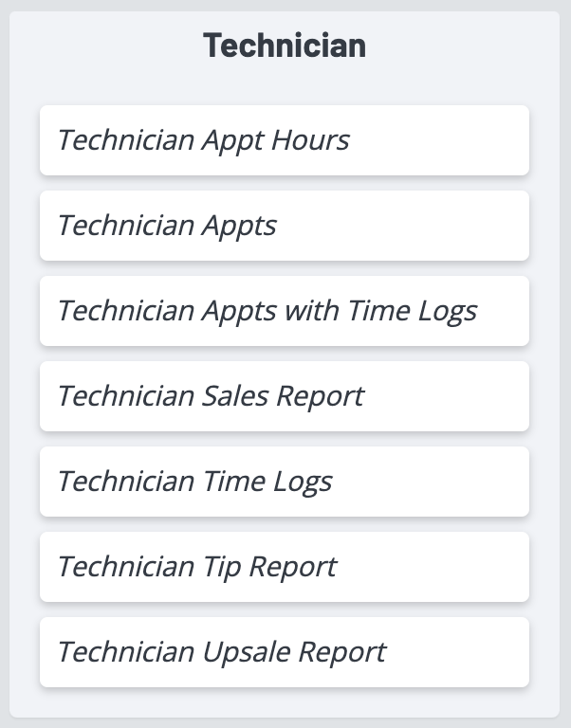Viewport: 571px width, 728px height.
Task: Open the Technician Upsale Report
Action: coord(284,652)
